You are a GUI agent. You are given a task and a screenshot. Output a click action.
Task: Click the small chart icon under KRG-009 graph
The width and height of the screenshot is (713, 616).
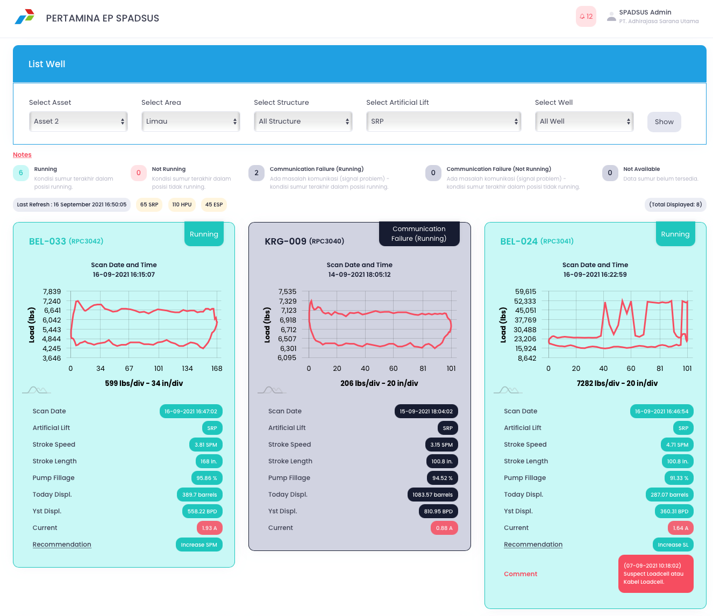271,389
